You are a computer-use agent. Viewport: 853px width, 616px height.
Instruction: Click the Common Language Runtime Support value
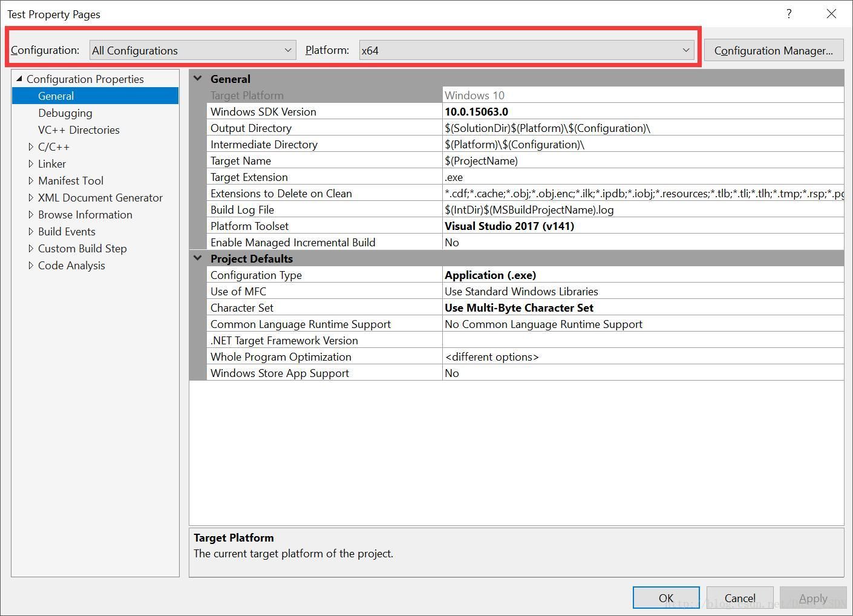click(x=643, y=324)
